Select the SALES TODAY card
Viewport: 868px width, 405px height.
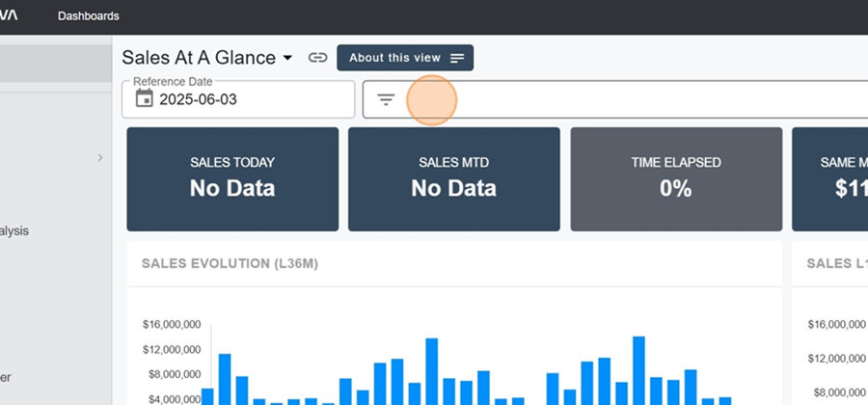(x=232, y=179)
